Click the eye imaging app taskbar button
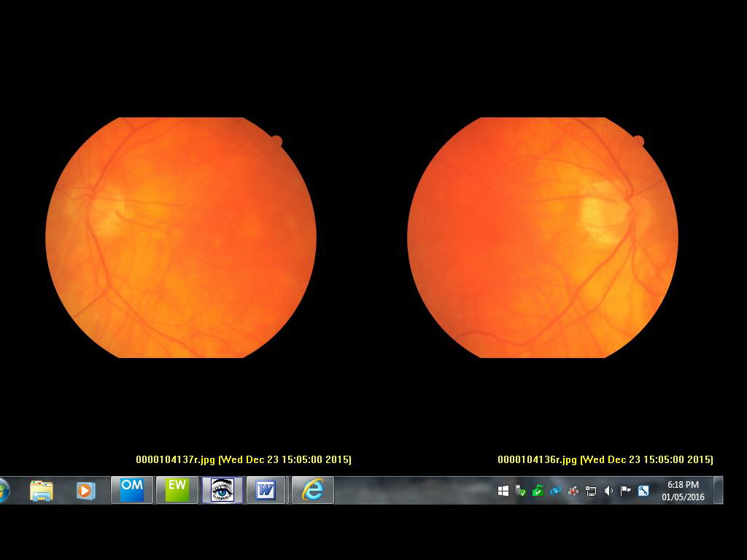The width and height of the screenshot is (747, 560). 222,490
